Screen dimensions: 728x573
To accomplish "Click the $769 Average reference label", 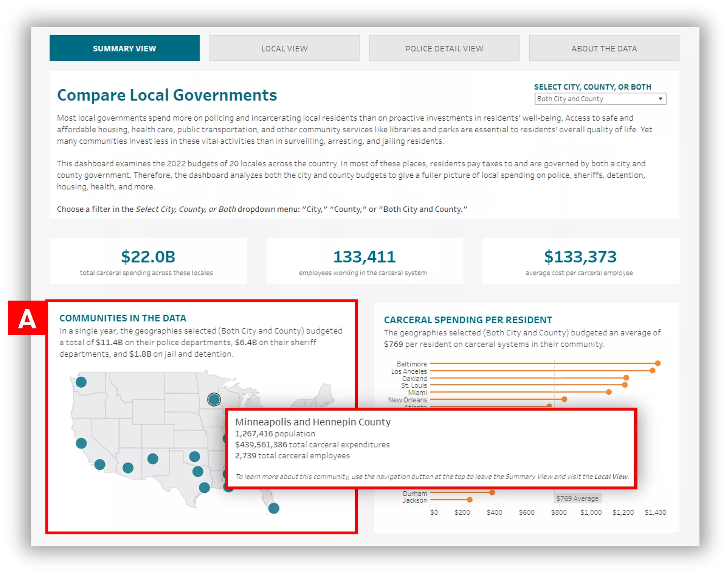I will (x=577, y=498).
